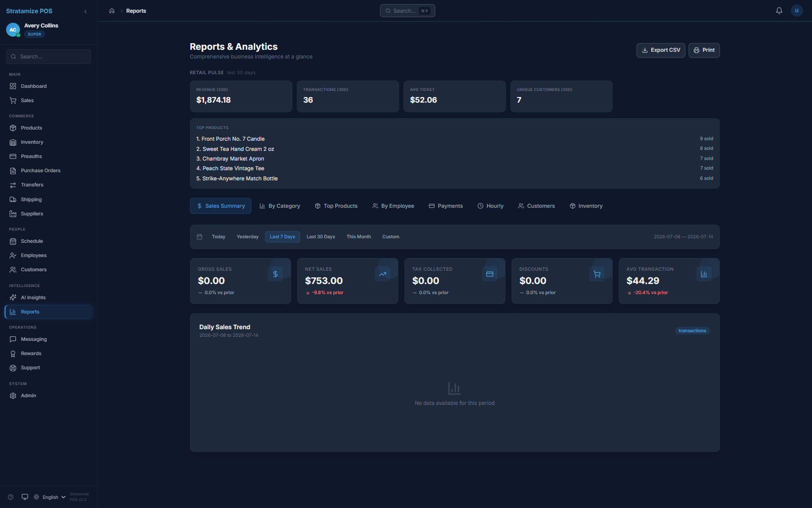This screenshot has width=812, height=508.
Task: Open the English language dropdown
Action: click(x=50, y=497)
